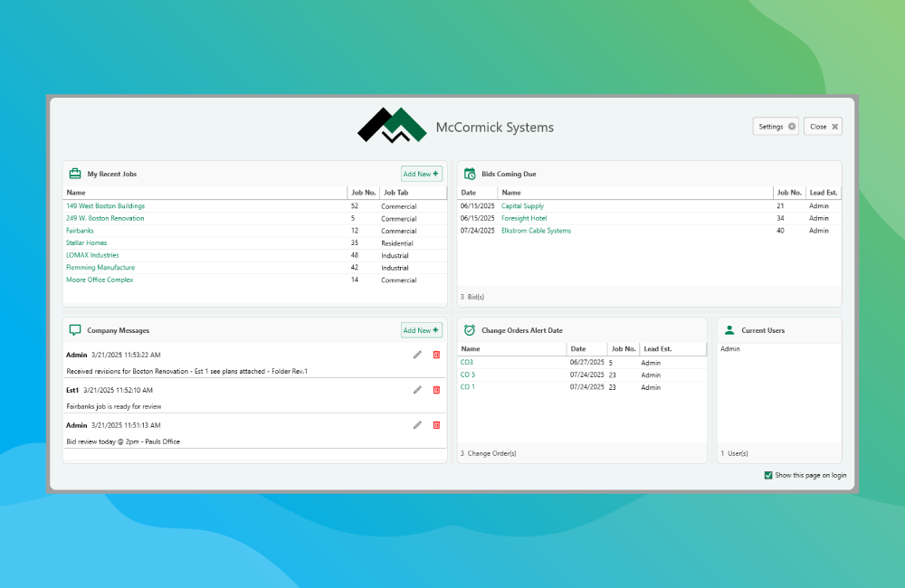The image size is (905, 588).
Task: Sort change orders by Lead Est. column
Action: tap(657, 349)
